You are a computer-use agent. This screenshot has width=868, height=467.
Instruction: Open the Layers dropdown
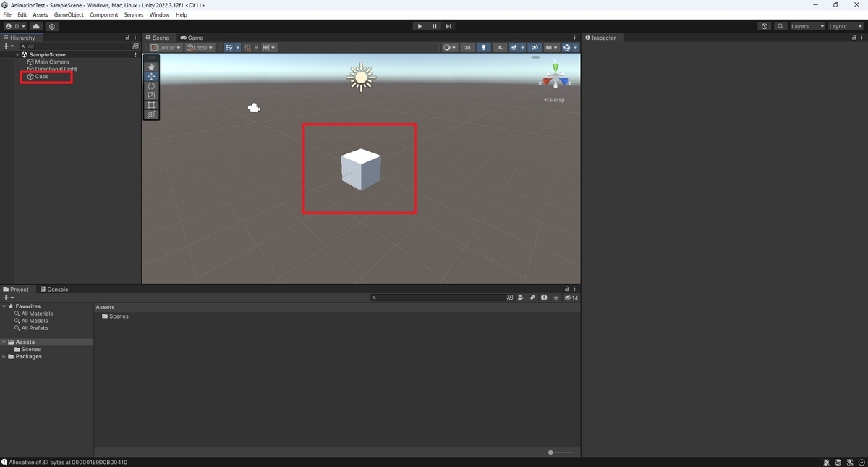(x=807, y=26)
